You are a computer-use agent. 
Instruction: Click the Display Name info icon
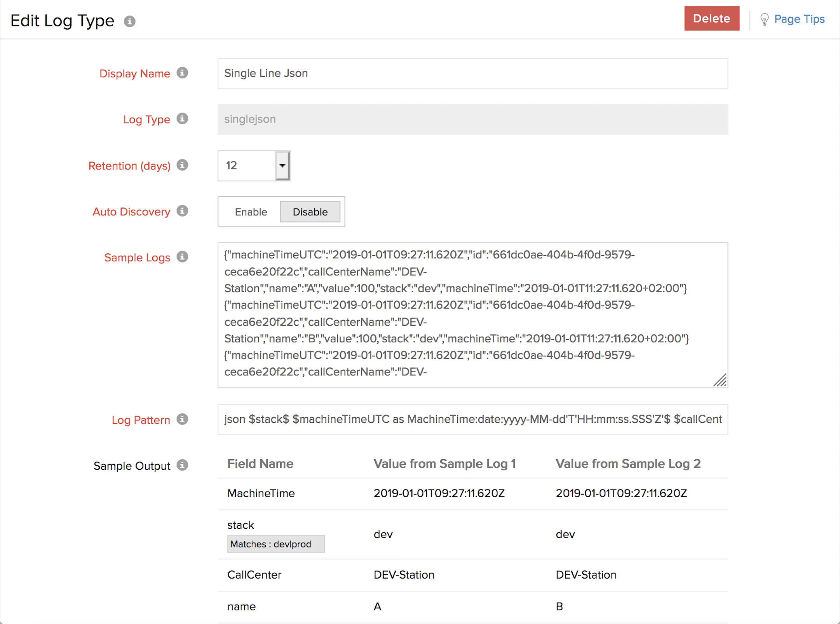point(182,73)
